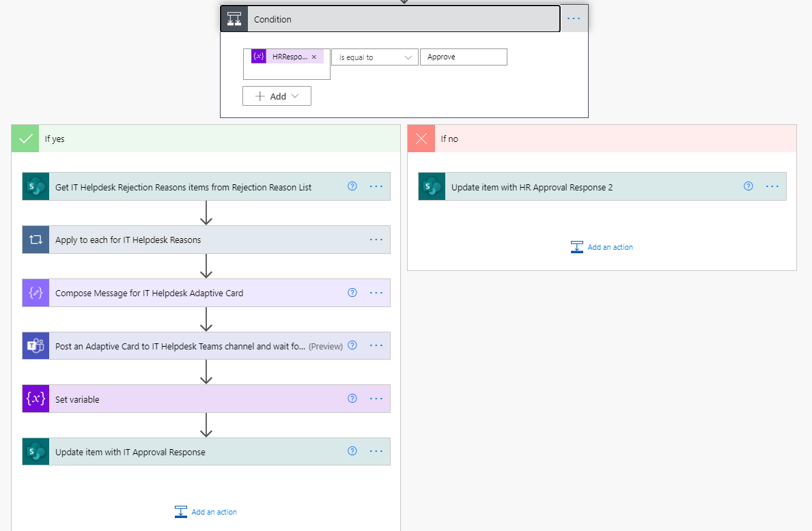The height and width of the screenshot is (531, 812).
Task: Click the Compose Message data operation icon
Action: (x=36, y=293)
